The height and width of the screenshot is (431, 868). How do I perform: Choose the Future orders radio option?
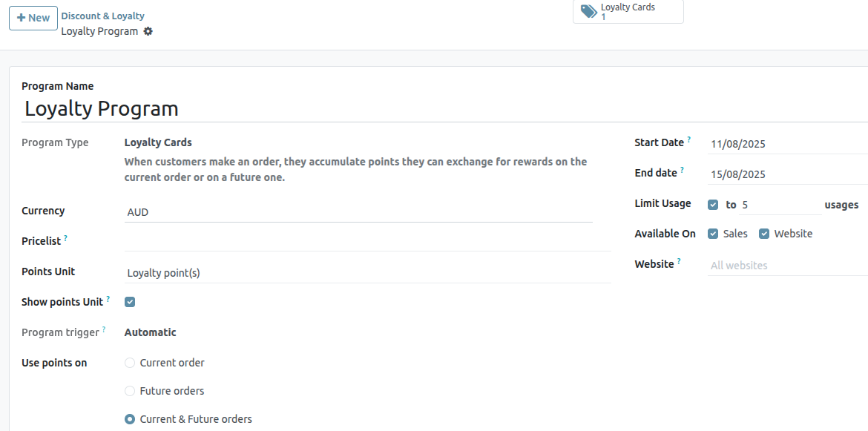click(130, 391)
